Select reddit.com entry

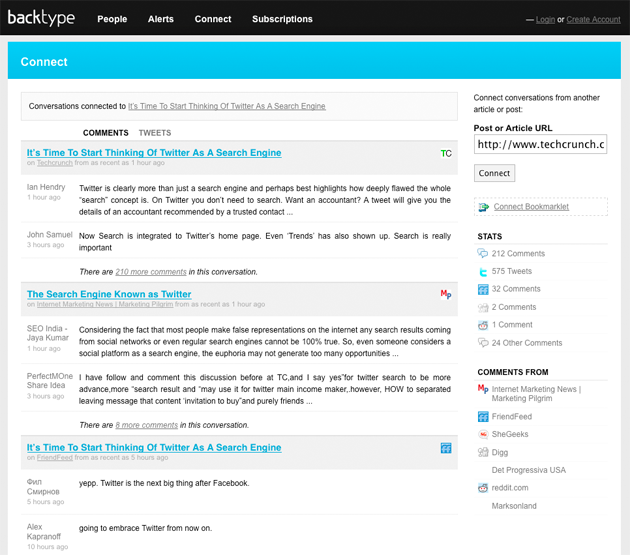click(x=510, y=487)
